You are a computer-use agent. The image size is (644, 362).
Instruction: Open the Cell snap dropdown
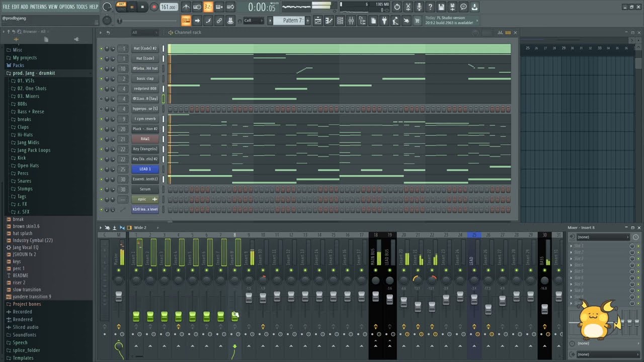[x=253, y=21]
